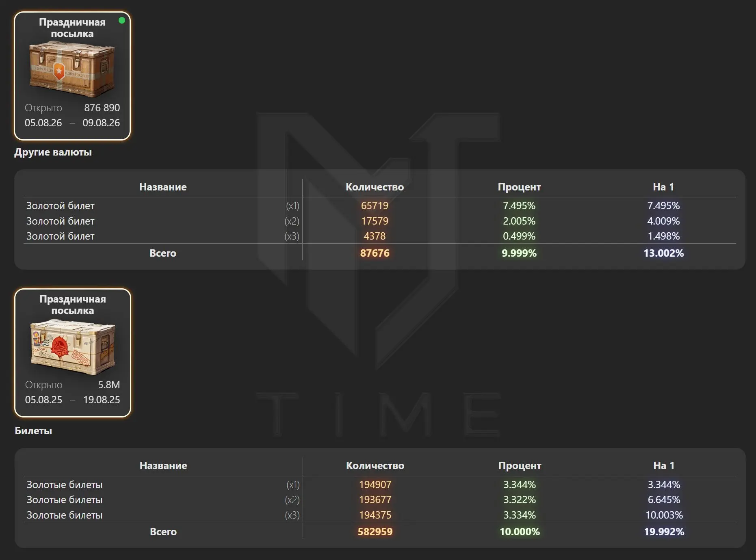
Task: Select the top Праздничная посылка card title
Action: tap(72, 28)
